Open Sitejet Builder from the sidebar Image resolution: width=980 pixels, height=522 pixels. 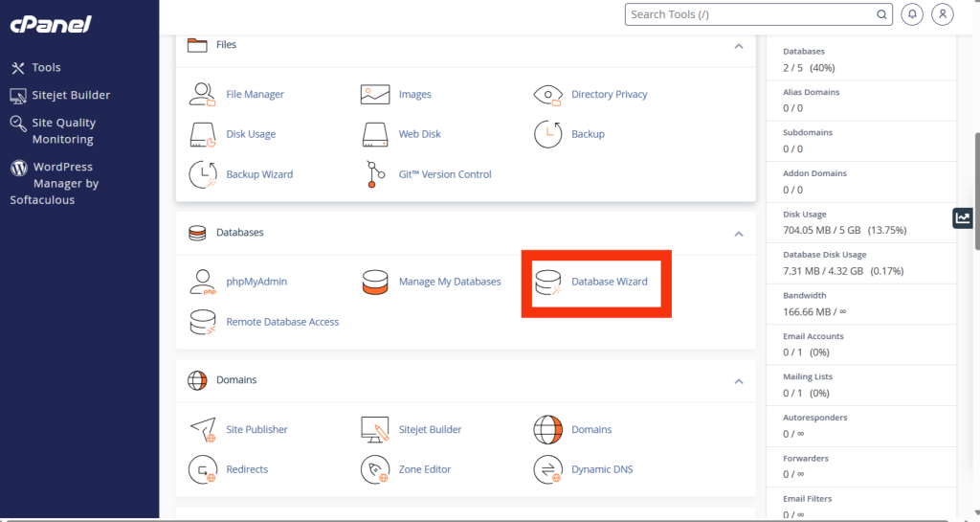70,95
